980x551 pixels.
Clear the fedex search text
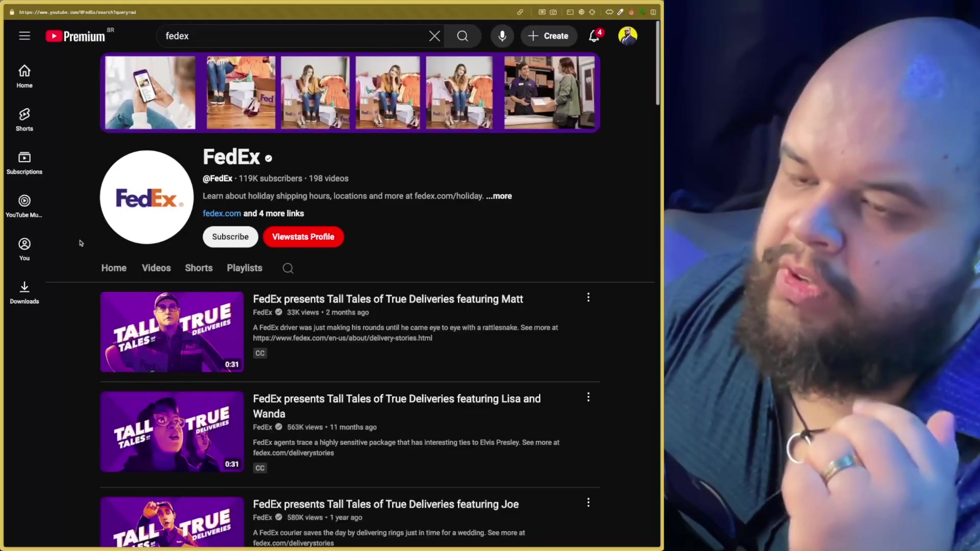point(434,36)
